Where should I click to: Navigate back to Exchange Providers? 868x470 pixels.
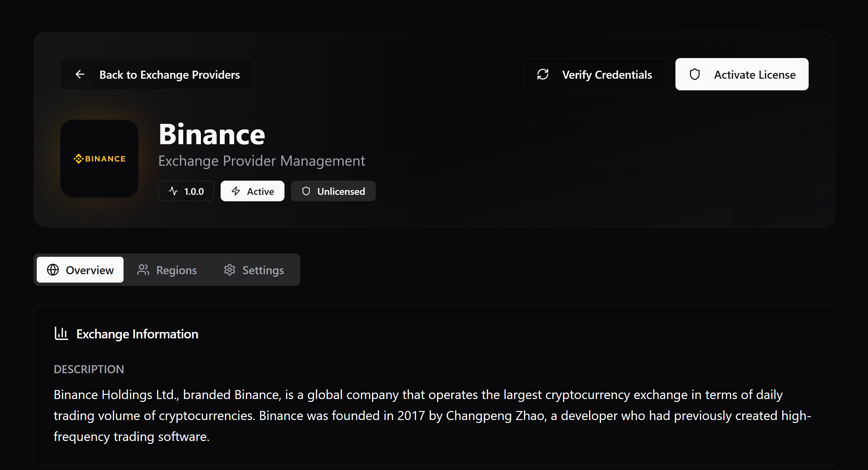tap(156, 74)
